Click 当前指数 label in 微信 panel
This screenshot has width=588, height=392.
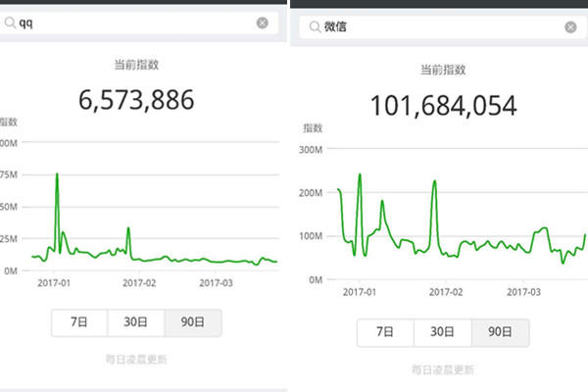pyautogui.click(x=443, y=70)
